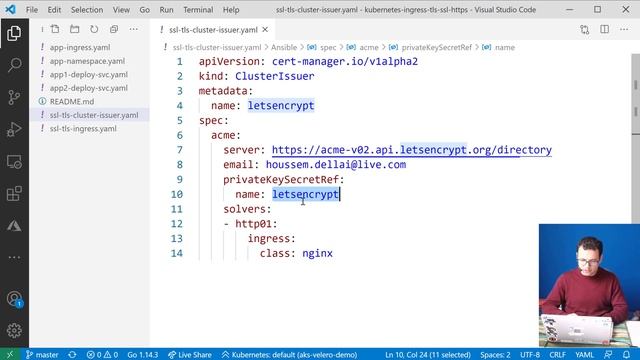Open the View menu
The width and height of the screenshot is (640, 360).
(121, 10)
